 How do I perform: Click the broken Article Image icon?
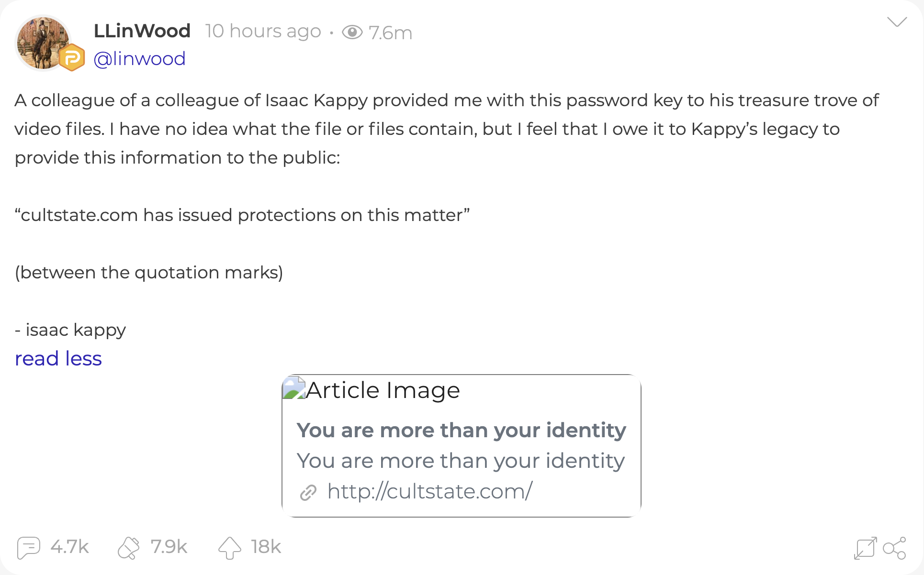(294, 388)
